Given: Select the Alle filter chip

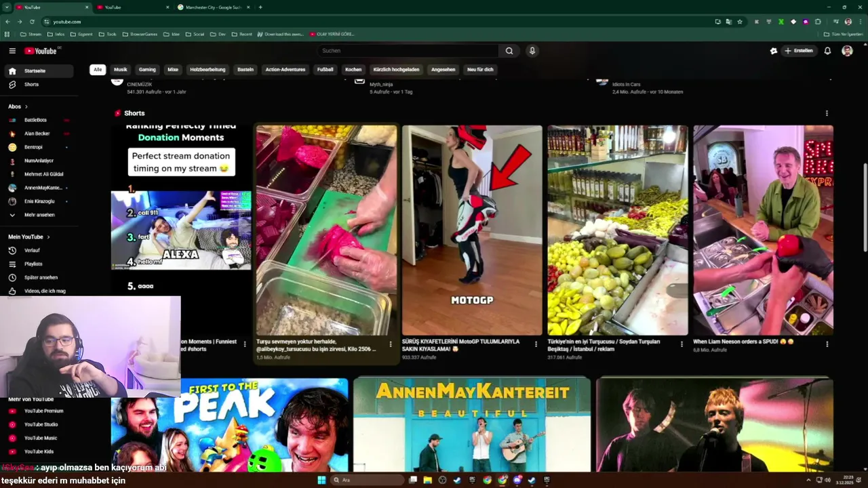Looking at the screenshot, I should 98,70.
